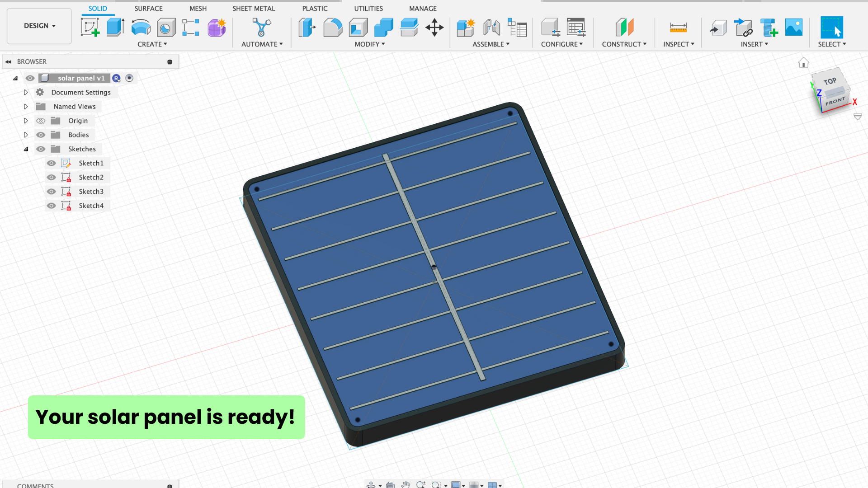The width and height of the screenshot is (868, 488).
Task: Hide Sketch4 visibility
Action: click(x=52, y=206)
